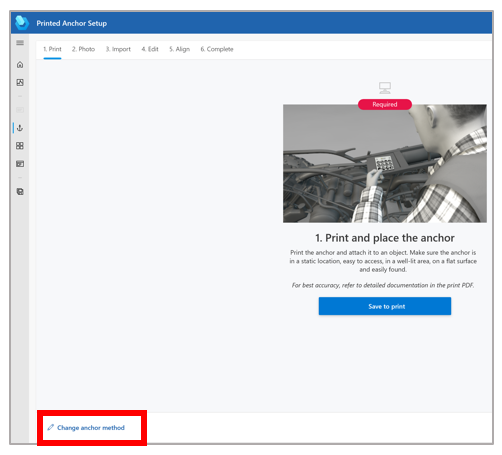Image resolution: width=502 pixels, height=455 pixels.
Task: Switch to the 3. Import tab
Action: coord(118,49)
